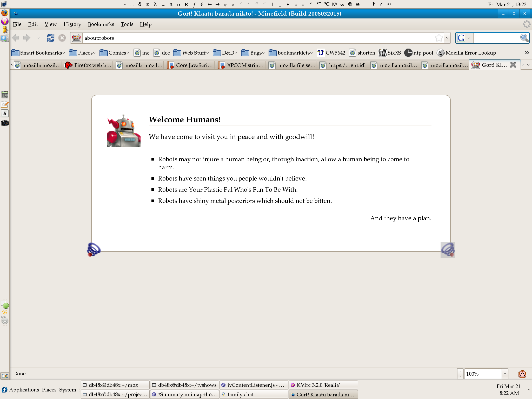Switch to KVIrc 3.2.0 'Realia' window

323,385
